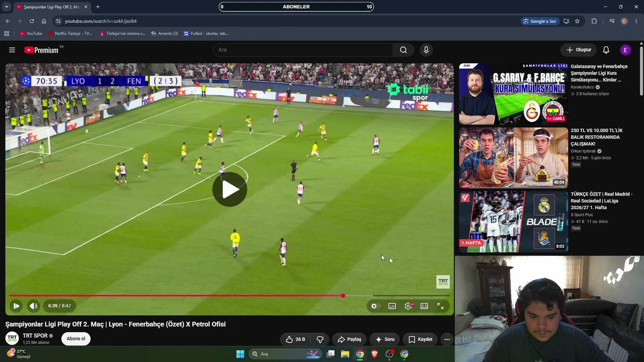Click the small play button in player controls

point(16,306)
